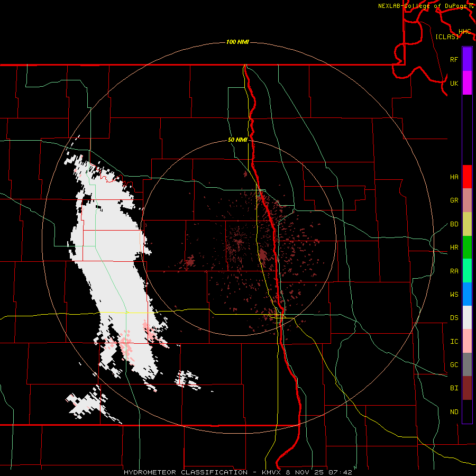This screenshot has width=476, height=476.
Task: Click the HA red legend color swatch
Action: click(467, 177)
